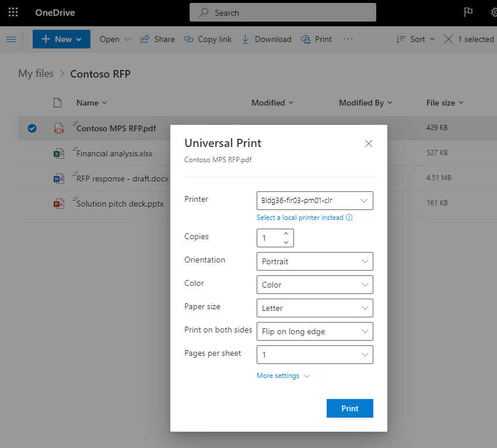Click the Word icon for RFP response draft

tap(58, 178)
